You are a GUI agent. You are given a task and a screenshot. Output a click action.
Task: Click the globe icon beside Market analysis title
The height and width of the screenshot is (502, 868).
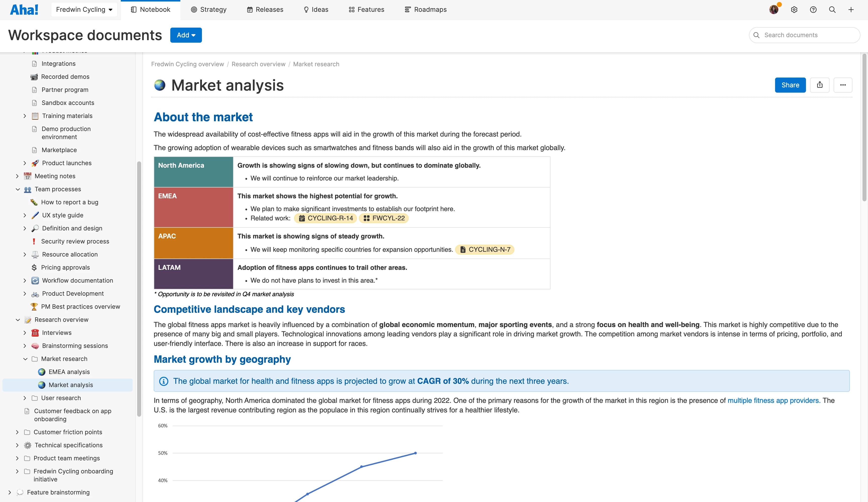click(x=159, y=85)
